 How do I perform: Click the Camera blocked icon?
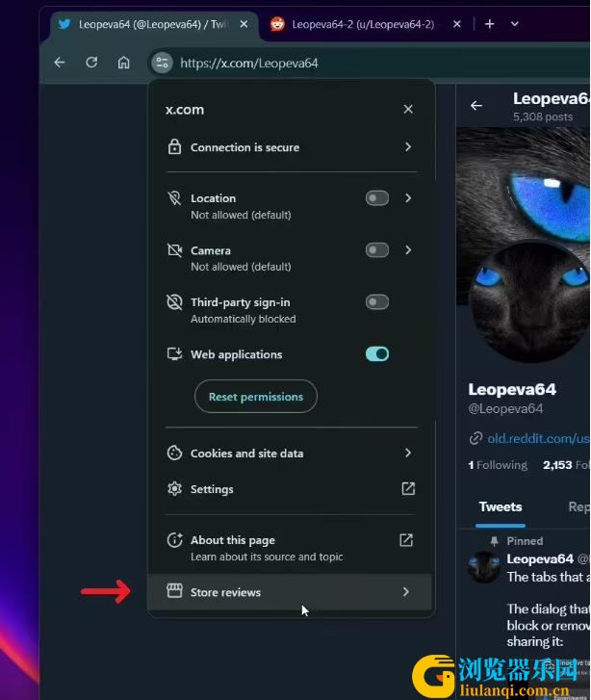coord(174,250)
